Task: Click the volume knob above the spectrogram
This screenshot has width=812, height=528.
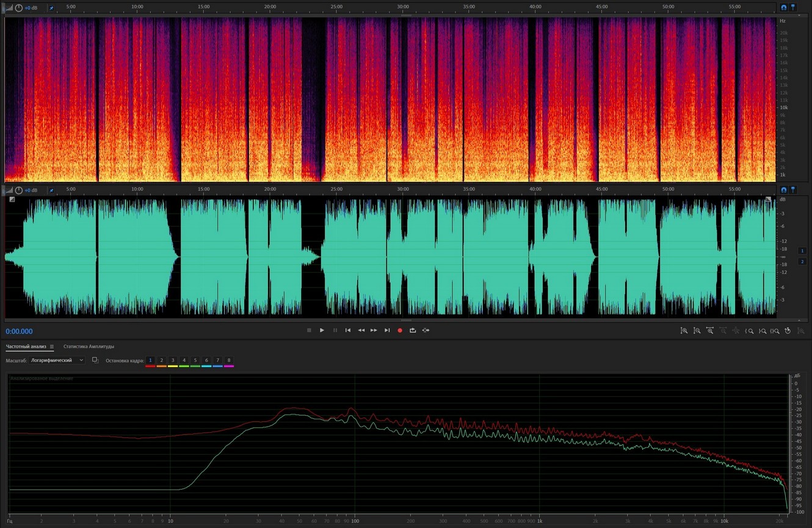Action: pyautogui.click(x=19, y=8)
